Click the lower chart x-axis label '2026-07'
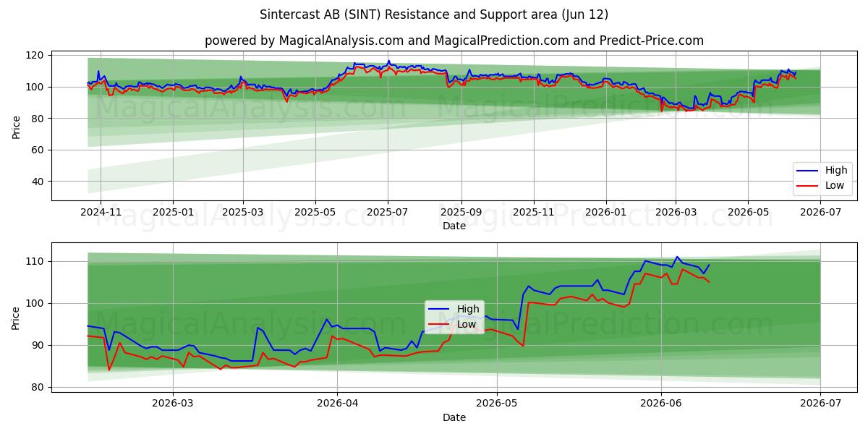Screen dimensions: 868x434 pyautogui.click(x=820, y=404)
